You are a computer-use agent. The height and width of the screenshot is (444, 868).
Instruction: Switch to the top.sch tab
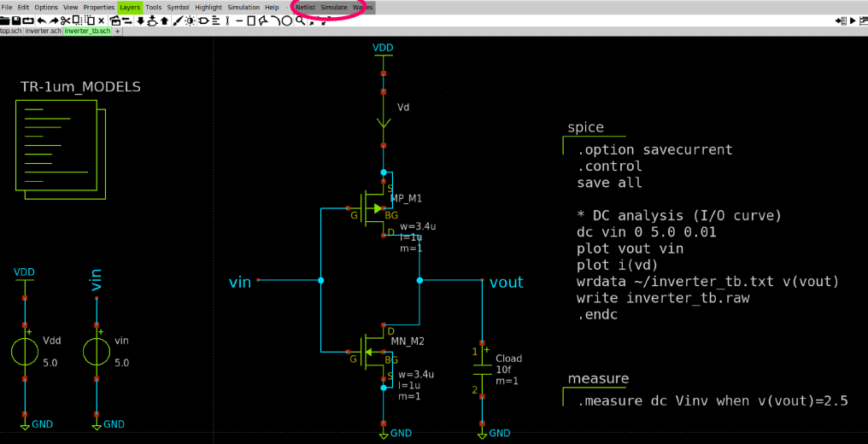click(11, 32)
